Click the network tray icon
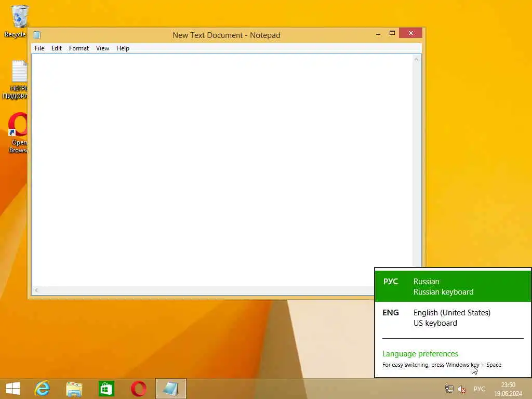Screen dimensions: 532x399 (449, 389)
